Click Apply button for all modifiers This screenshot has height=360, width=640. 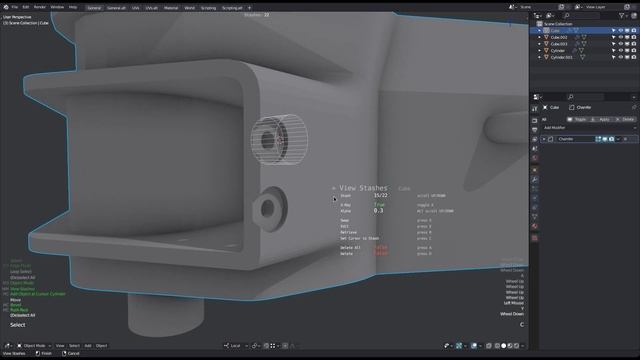[601, 120]
